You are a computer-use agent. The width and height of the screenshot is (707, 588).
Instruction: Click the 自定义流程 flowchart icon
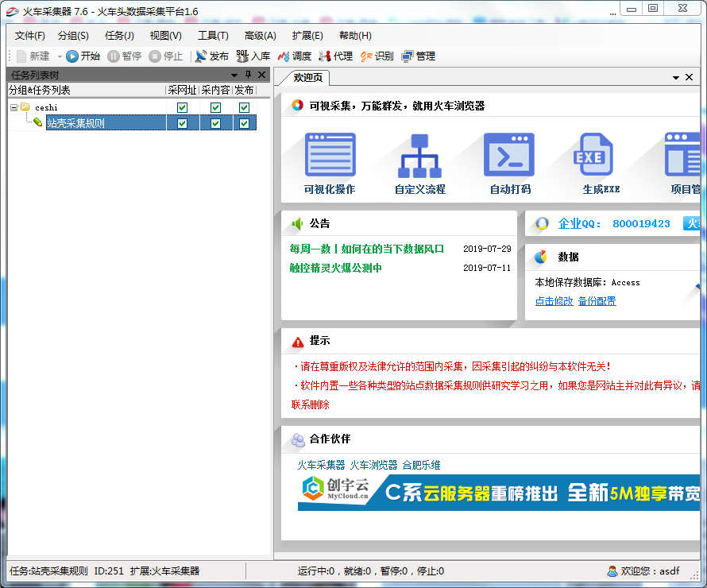[x=419, y=156]
